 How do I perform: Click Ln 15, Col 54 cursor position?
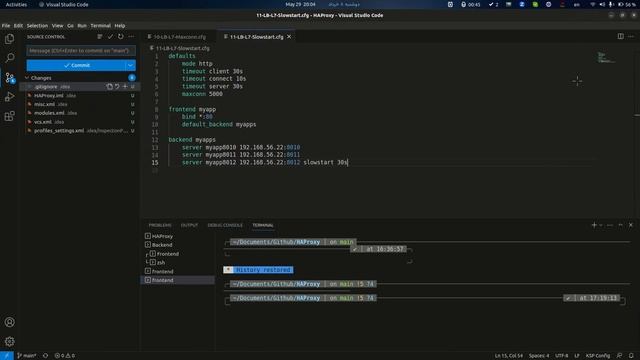(x=509, y=356)
